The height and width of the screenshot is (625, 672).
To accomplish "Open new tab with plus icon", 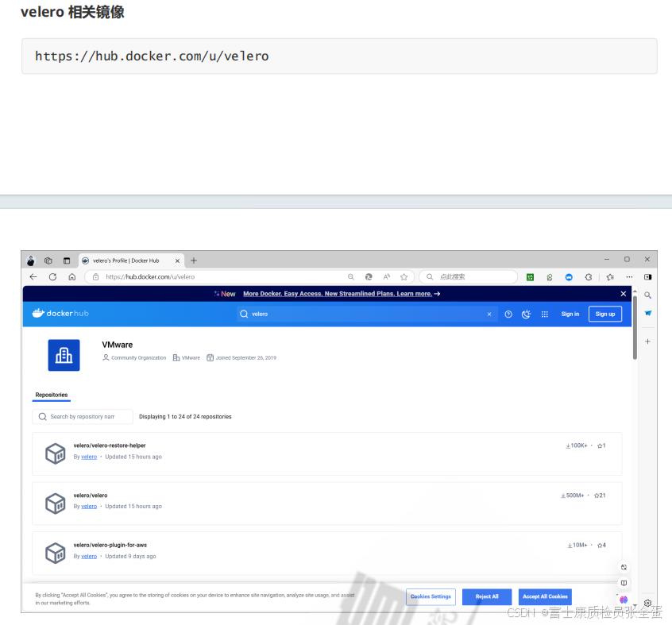I will [194, 260].
